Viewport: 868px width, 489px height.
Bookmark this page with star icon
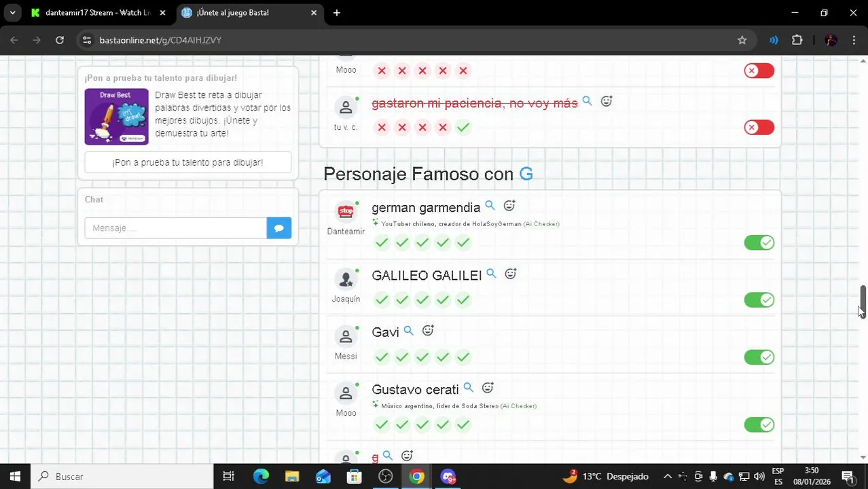742,40
